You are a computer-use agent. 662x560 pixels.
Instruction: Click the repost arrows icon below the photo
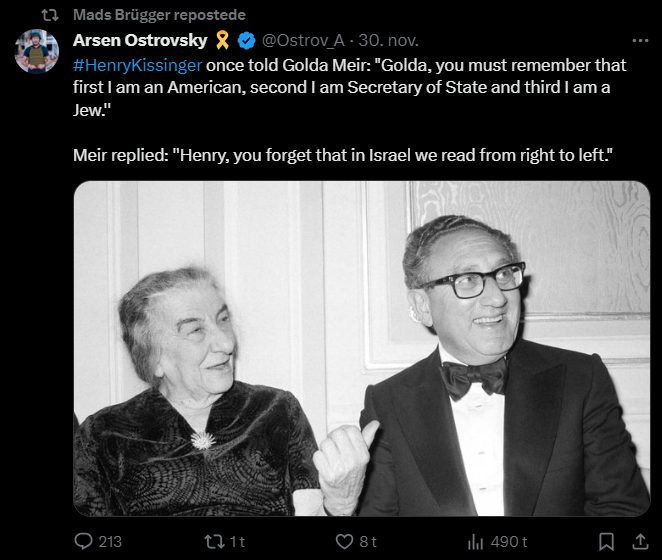[x=212, y=541]
